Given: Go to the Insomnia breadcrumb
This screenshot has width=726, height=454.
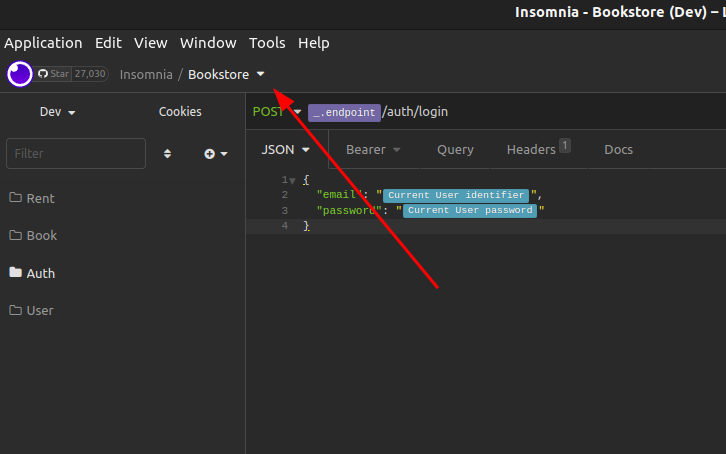Looking at the screenshot, I should (x=146, y=75).
